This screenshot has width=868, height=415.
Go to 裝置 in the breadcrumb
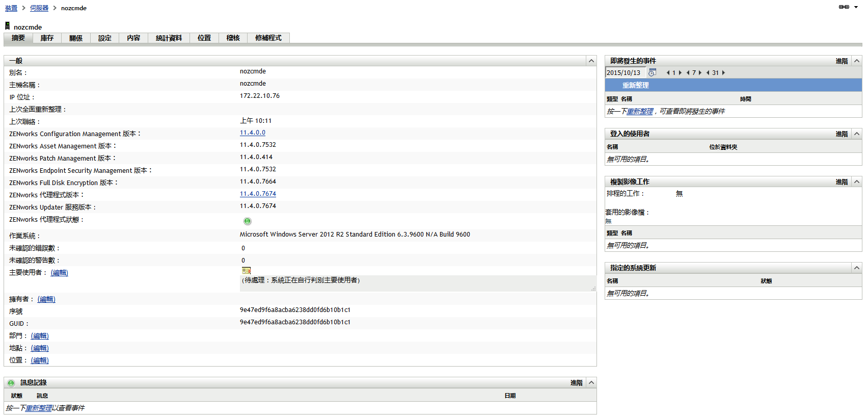coord(11,8)
